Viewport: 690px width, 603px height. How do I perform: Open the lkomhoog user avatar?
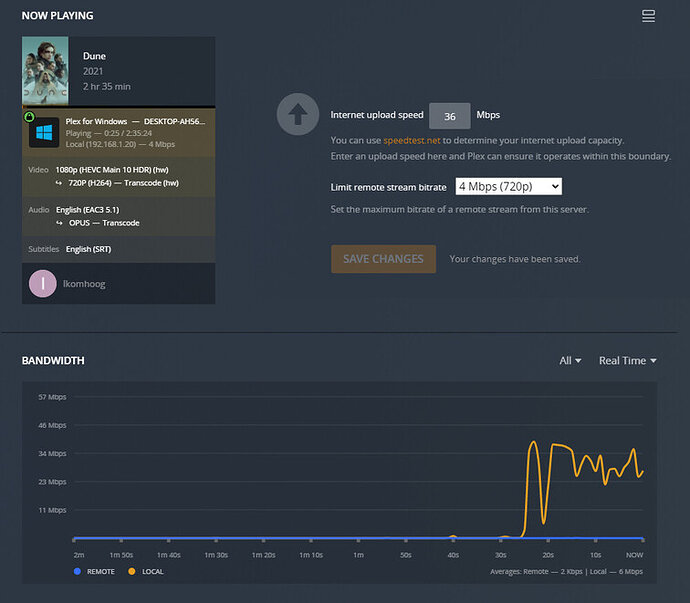coord(43,283)
